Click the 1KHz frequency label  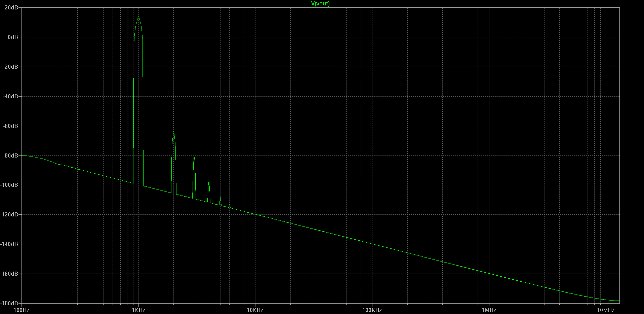138,310
